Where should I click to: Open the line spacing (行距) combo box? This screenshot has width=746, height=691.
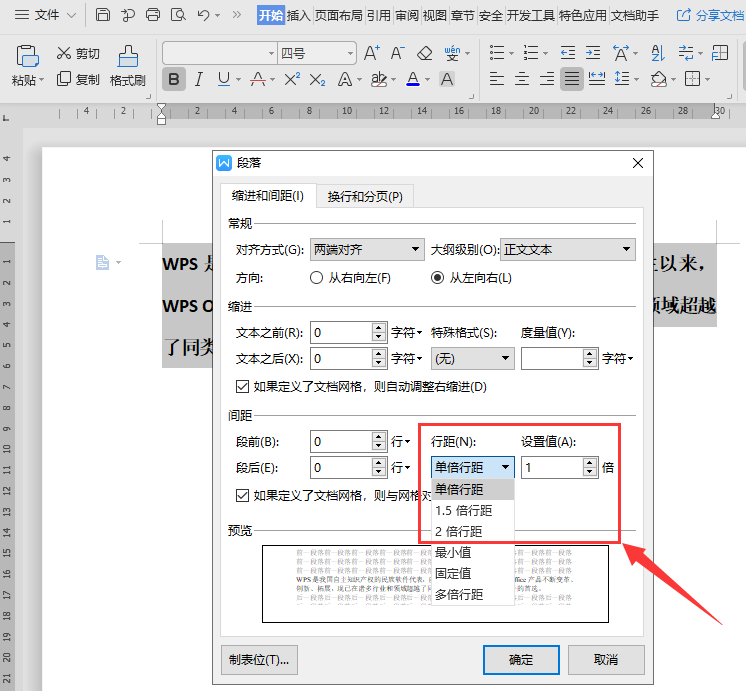[x=472, y=467]
